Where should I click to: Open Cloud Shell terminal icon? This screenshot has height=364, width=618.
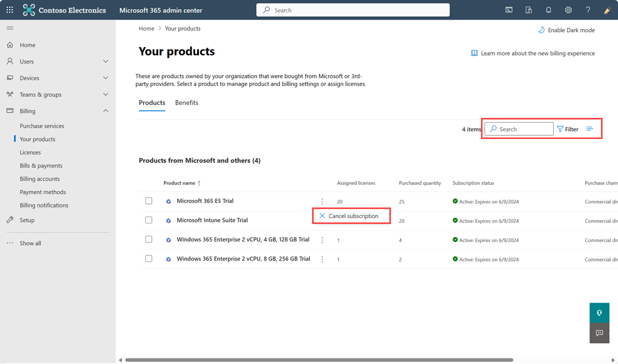[509, 10]
